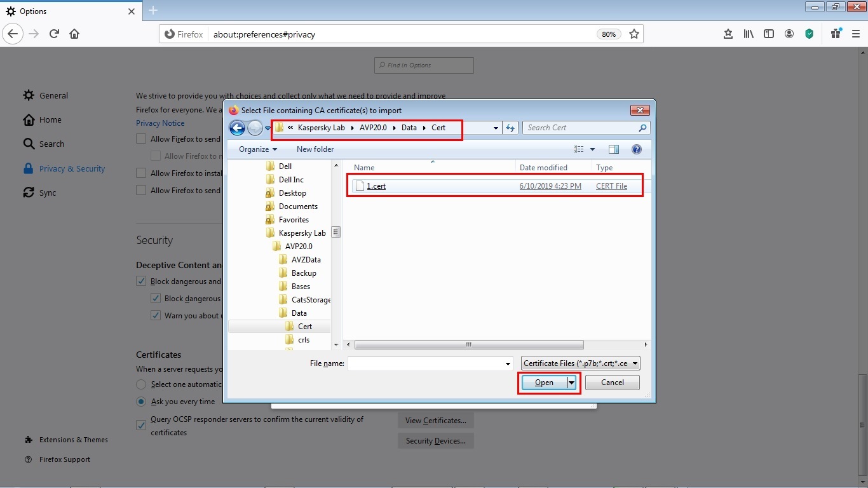Click the horizontal scrollbar in file list
The height and width of the screenshot is (488, 868).
(469, 345)
